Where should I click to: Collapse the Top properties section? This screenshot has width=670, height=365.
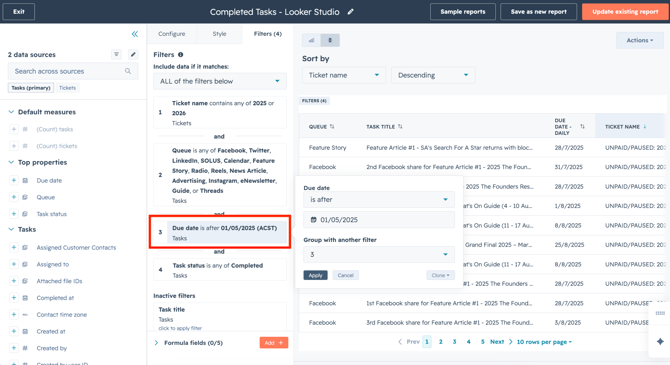click(x=11, y=162)
